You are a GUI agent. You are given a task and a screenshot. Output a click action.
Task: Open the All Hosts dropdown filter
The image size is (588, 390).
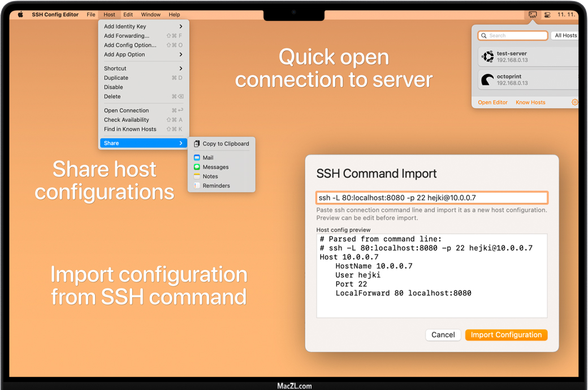565,36
